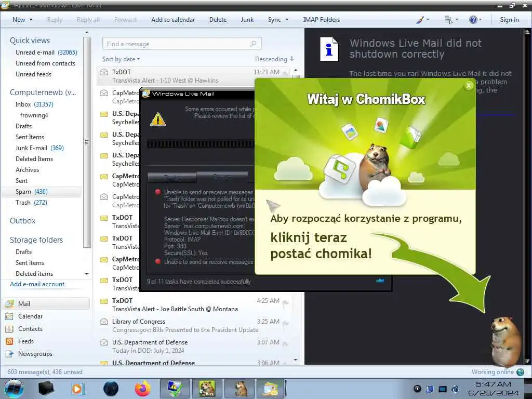Viewport: 532px width, 399px height.
Task: Open the Menus icon in toolbar
Action: coord(448,20)
